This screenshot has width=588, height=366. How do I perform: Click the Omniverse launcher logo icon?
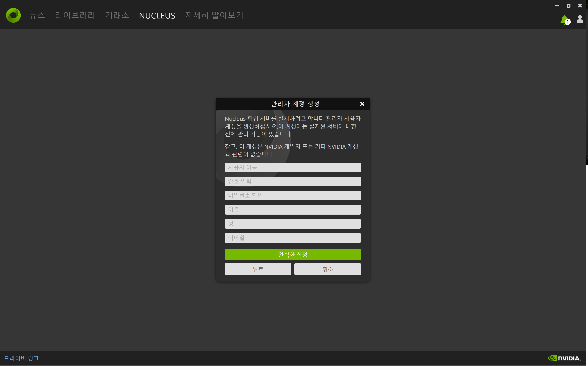(13, 15)
